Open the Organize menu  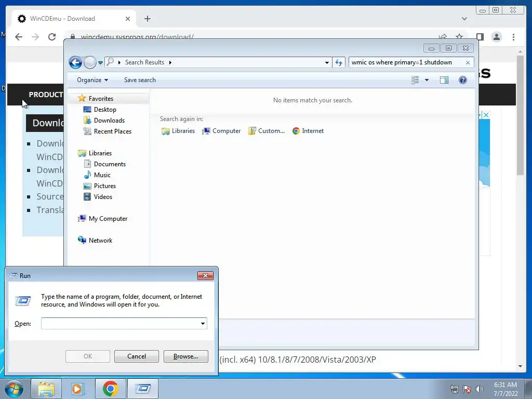click(x=92, y=80)
